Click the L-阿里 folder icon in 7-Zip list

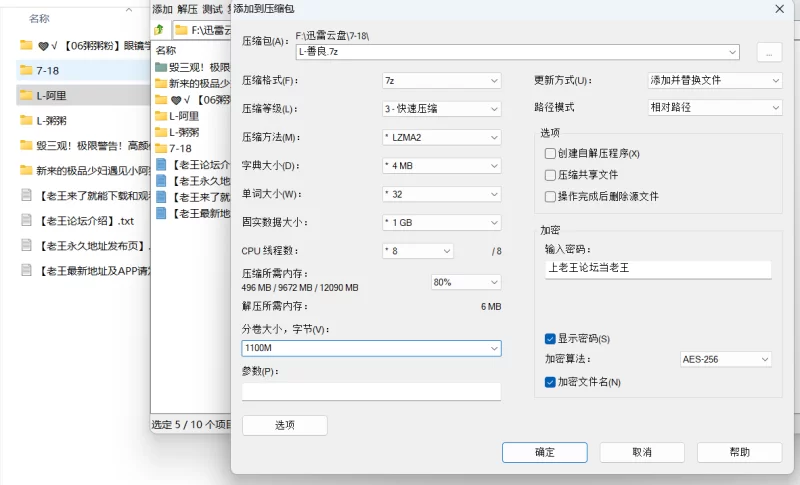161,115
